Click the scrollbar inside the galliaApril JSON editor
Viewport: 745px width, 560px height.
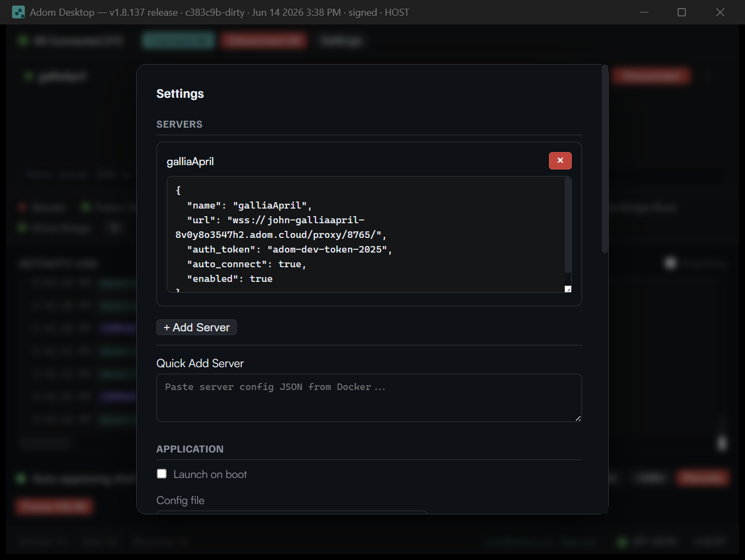pyautogui.click(x=568, y=225)
